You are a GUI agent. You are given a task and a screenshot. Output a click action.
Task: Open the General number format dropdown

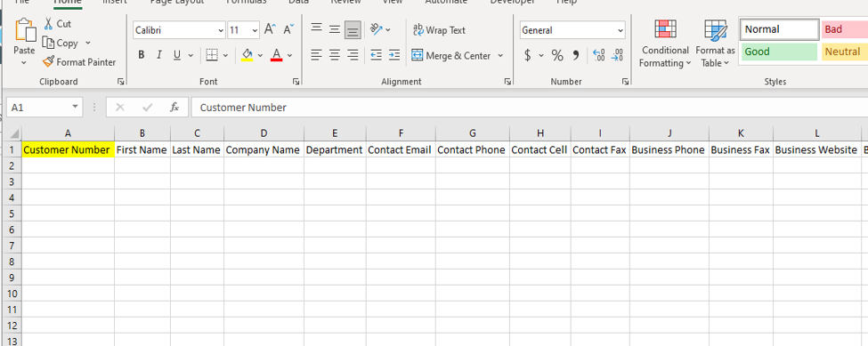620,30
